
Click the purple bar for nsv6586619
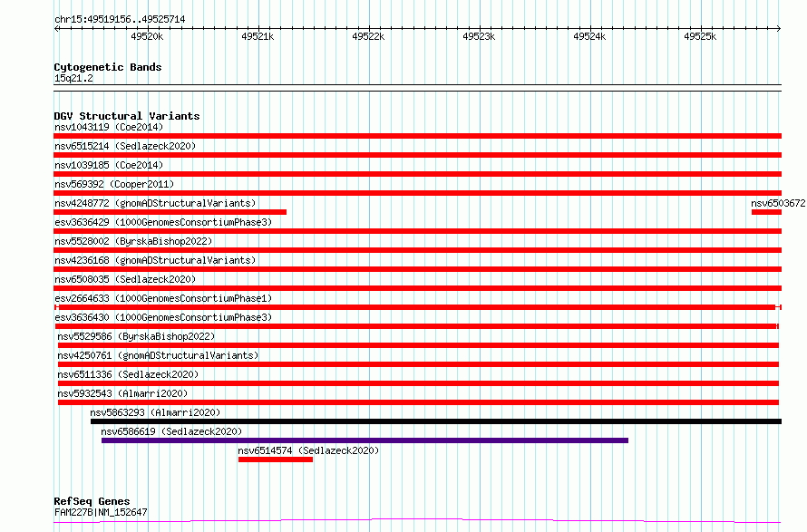pyautogui.click(x=365, y=440)
